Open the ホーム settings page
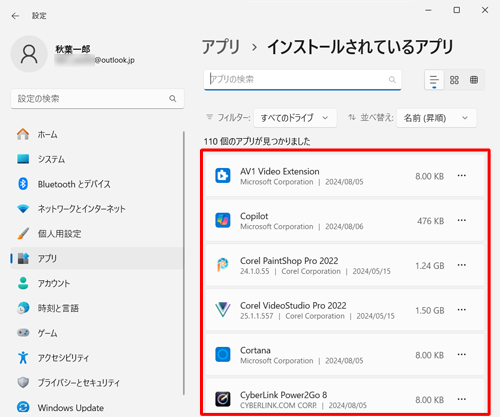This screenshot has width=500, height=417. coord(97,134)
